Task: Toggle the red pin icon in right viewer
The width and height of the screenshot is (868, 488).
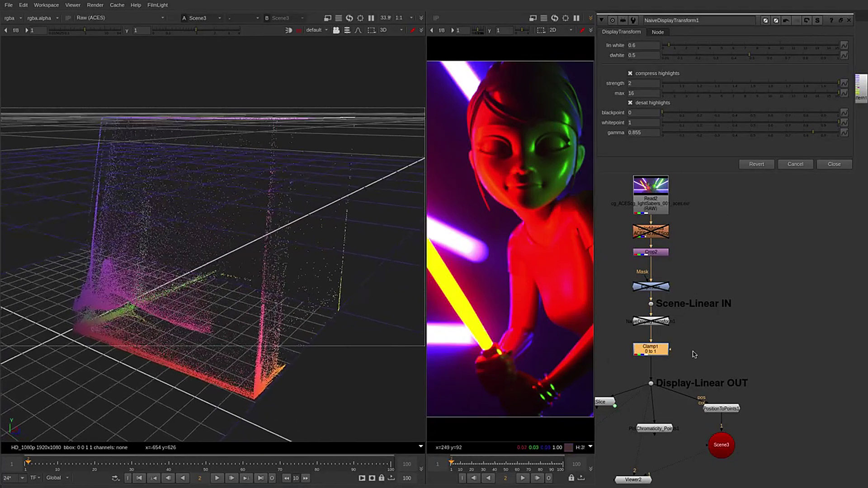Action: 582,30
